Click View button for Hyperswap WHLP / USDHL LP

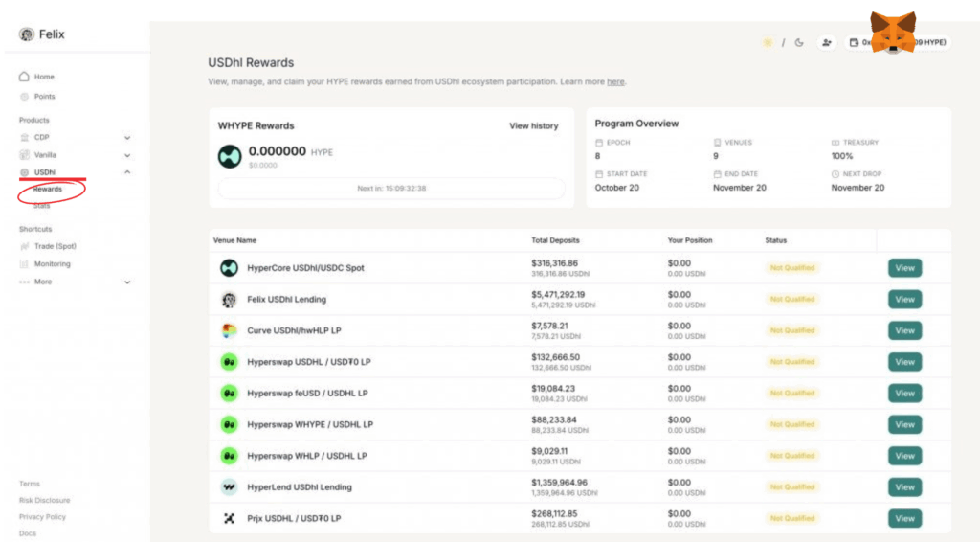click(904, 456)
